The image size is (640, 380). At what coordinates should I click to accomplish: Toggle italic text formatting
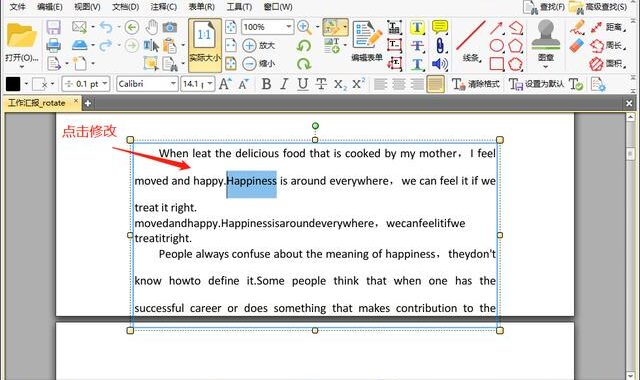(284, 84)
